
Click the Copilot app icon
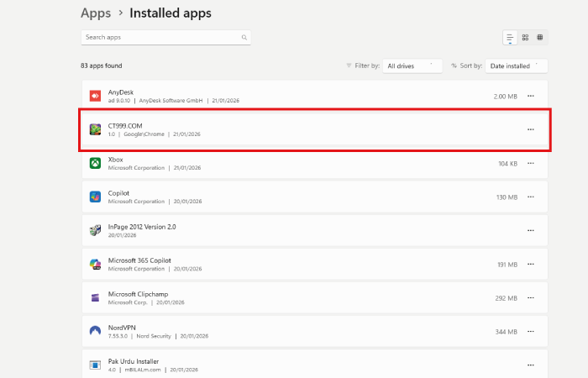pyautogui.click(x=95, y=197)
